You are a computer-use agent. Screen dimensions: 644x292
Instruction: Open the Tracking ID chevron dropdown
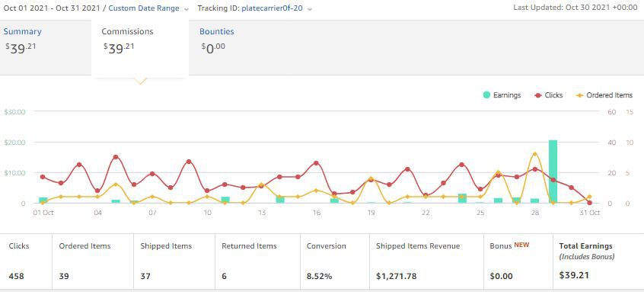[x=309, y=8]
